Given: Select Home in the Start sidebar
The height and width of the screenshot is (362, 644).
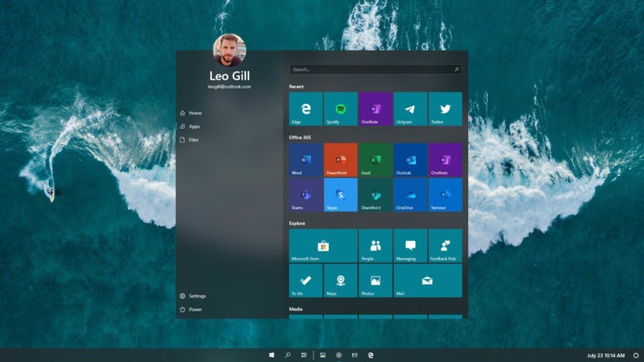Looking at the screenshot, I should point(195,113).
